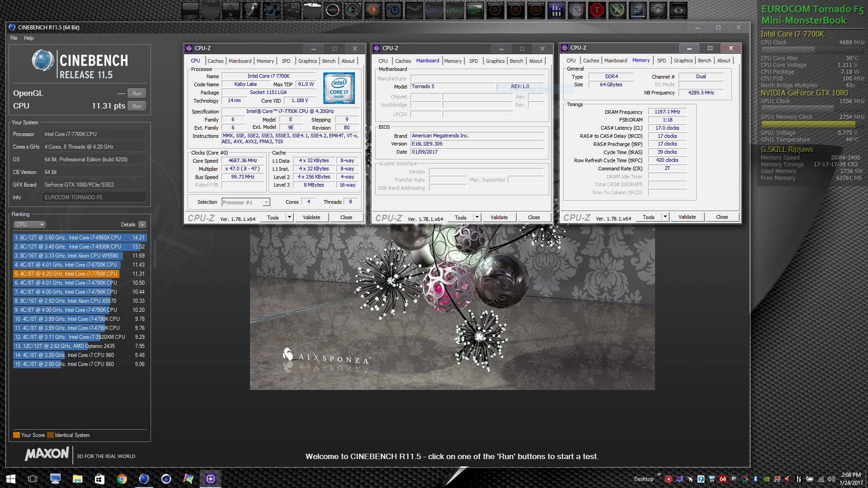Expand the taskbar Desktop toolbar overflow chevron
Viewport: 868px width, 488px height.
[x=659, y=474]
